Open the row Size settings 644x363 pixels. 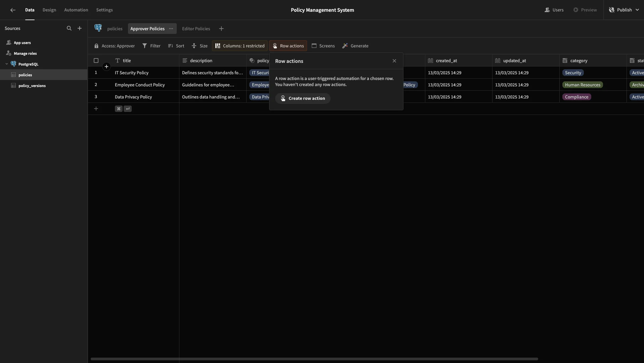[200, 46]
